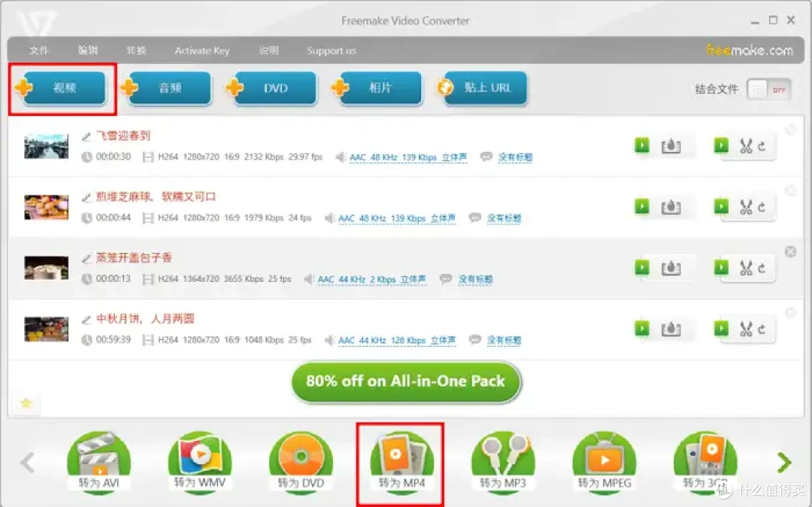Viewport: 812px width, 507px height.
Task: Play original preview of 煎堆芝麻球
Action: [642, 207]
